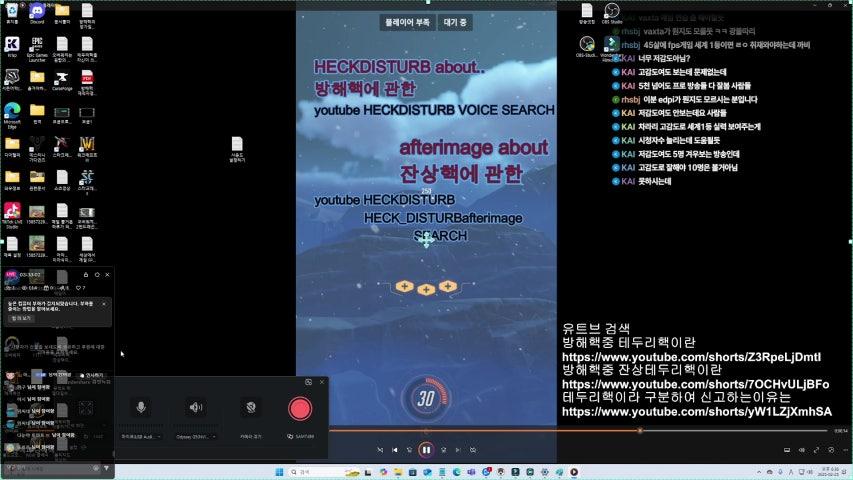Click the taskbar clock and date
This screenshot has height=480, width=853.
click(x=830, y=471)
